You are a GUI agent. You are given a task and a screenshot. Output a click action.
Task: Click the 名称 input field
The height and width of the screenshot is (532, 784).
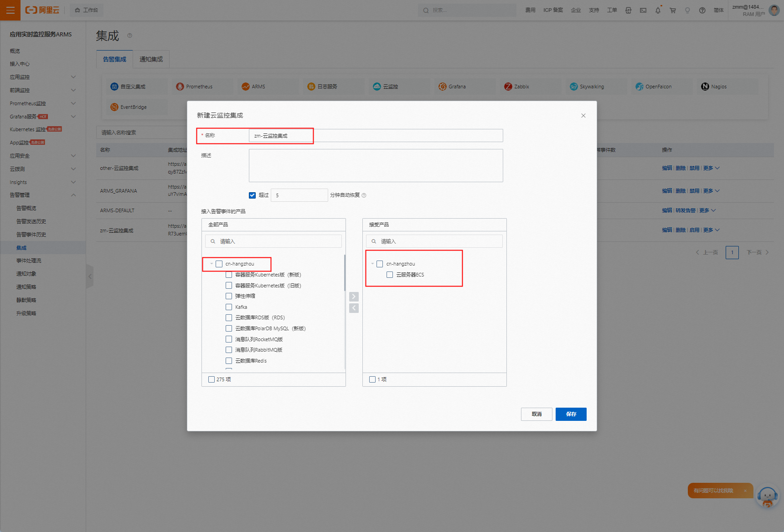(x=376, y=136)
